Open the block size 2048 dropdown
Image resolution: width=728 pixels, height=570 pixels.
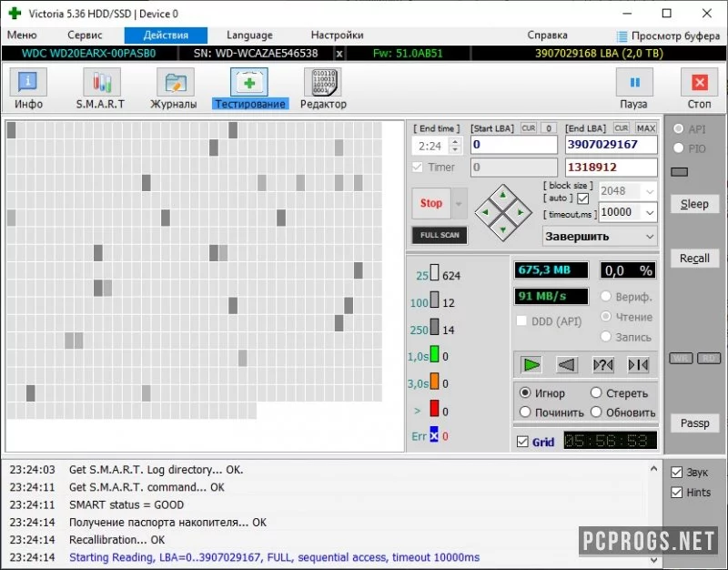click(650, 191)
